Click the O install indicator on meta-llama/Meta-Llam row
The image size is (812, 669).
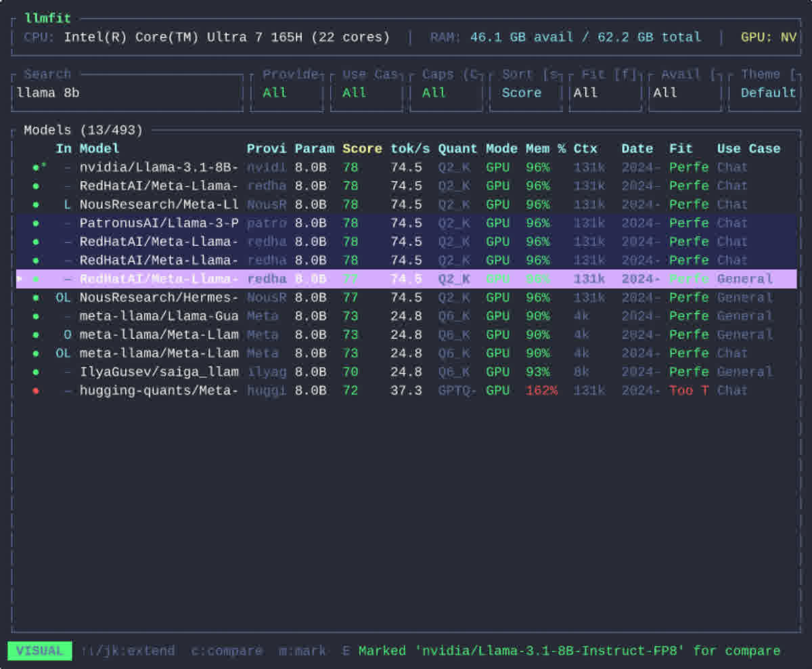click(x=67, y=334)
